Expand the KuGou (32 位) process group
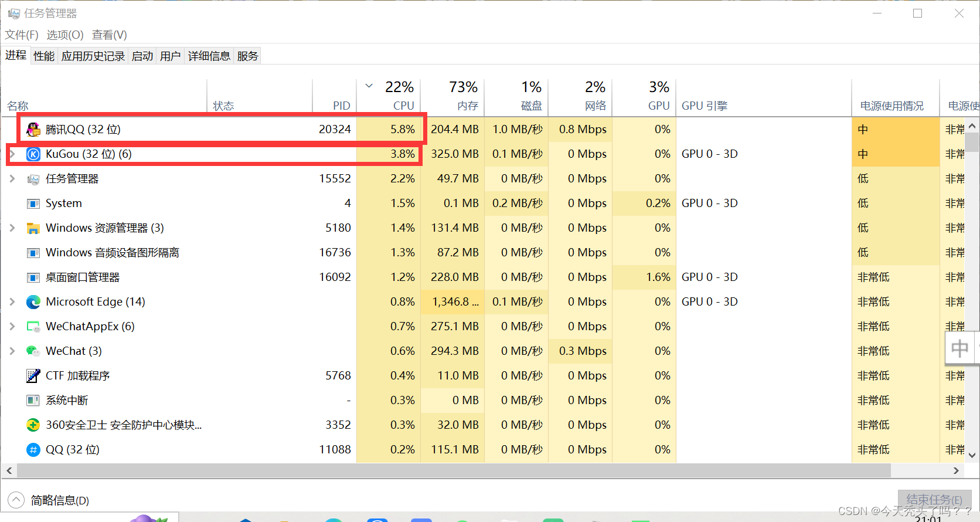The width and height of the screenshot is (980, 522). click(12, 154)
